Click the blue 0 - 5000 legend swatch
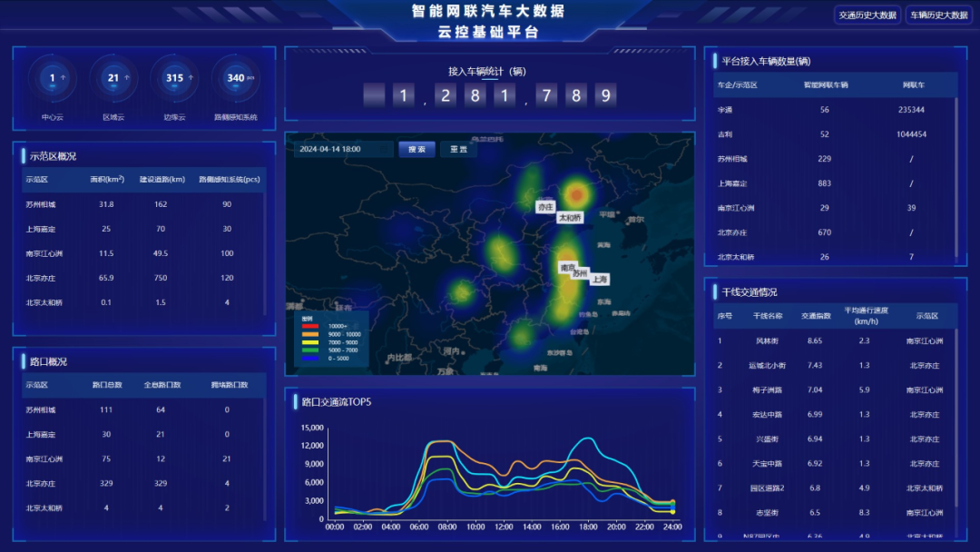 pyautogui.click(x=311, y=358)
